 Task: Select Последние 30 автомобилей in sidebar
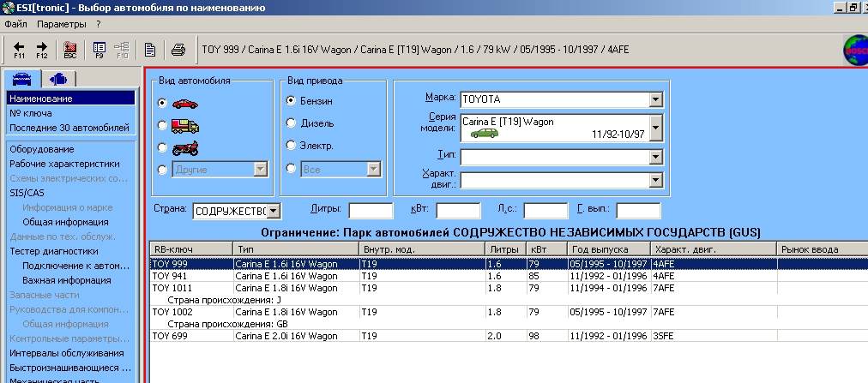pos(69,128)
